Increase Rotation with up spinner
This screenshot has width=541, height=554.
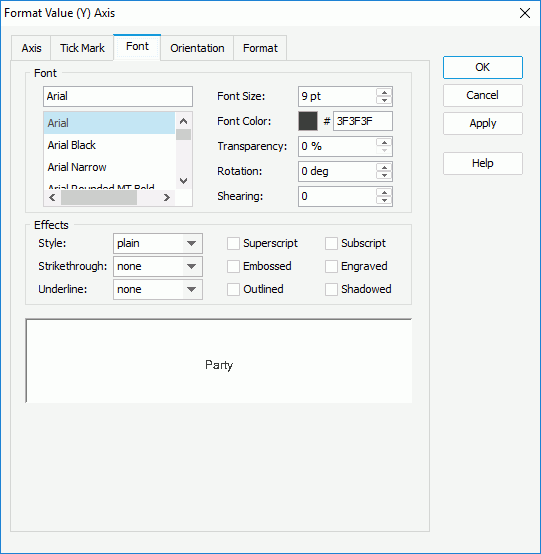[x=384, y=167]
